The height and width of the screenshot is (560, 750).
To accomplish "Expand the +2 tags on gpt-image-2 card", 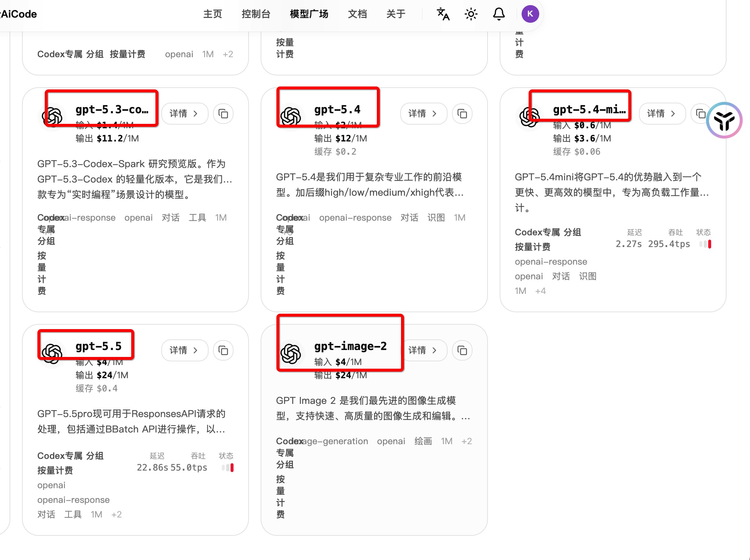I will [467, 441].
